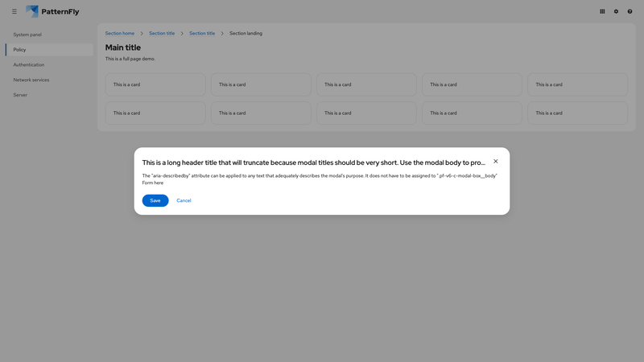Click the Main title heading

123,47
